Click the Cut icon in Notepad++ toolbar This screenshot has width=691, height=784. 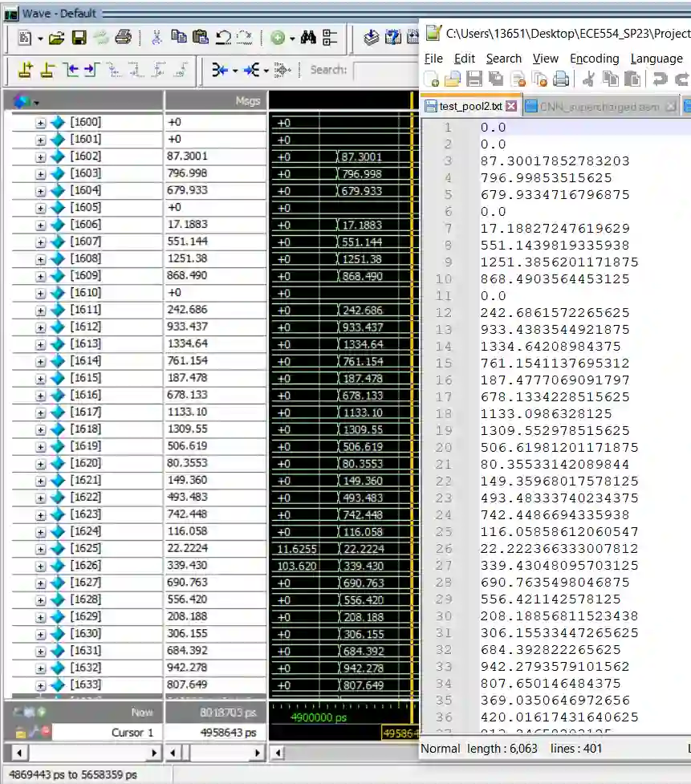pos(588,79)
